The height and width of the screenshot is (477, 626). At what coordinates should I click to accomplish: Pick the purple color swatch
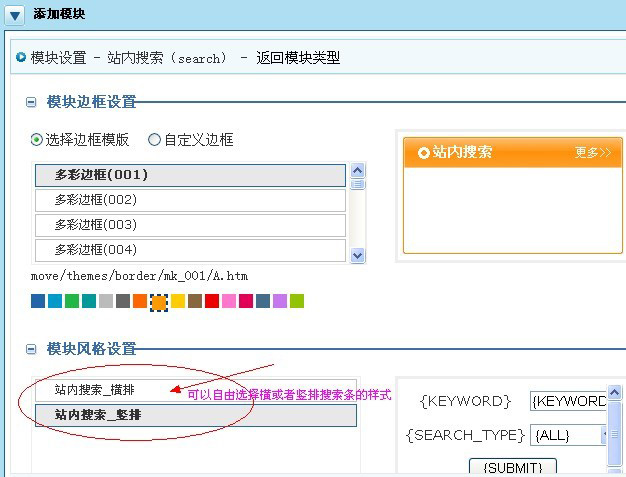coord(280,301)
